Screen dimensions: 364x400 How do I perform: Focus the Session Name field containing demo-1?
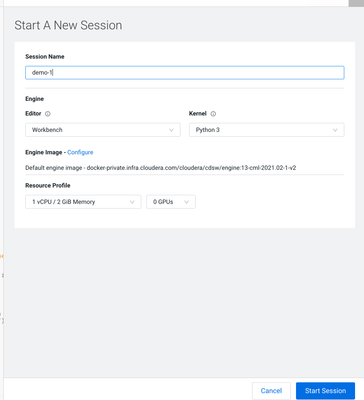tap(185, 73)
